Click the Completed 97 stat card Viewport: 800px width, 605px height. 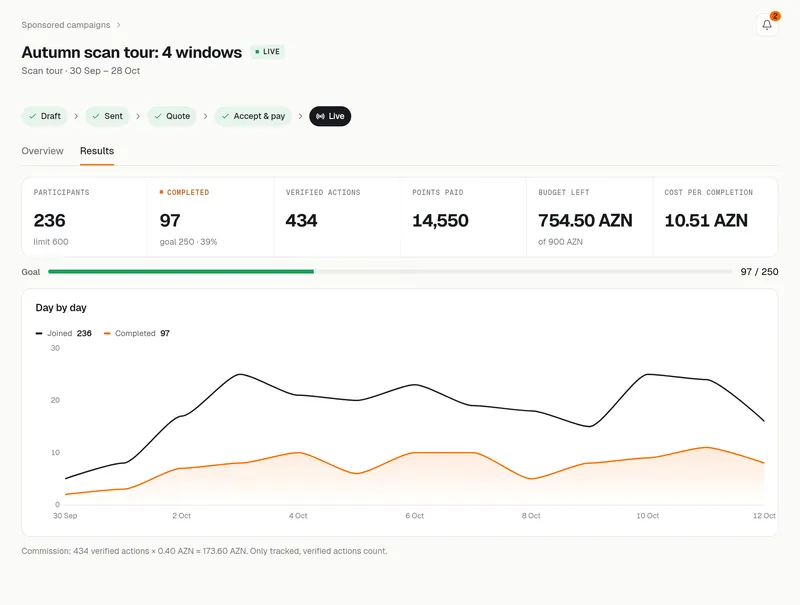(x=211, y=217)
